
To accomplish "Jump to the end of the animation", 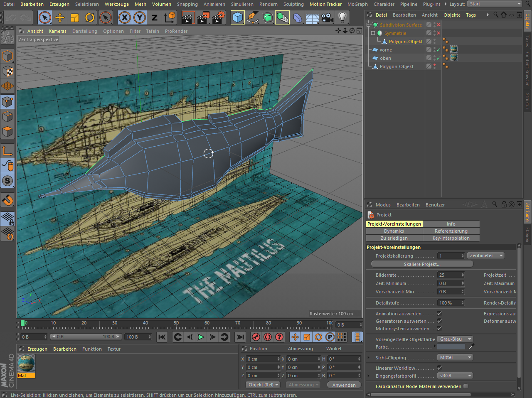I will 240,337.
